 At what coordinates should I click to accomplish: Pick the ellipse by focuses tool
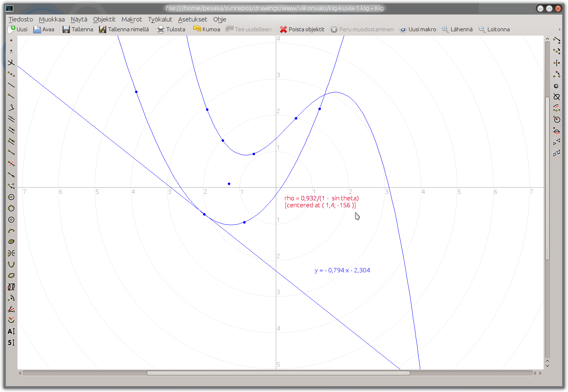click(x=11, y=242)
